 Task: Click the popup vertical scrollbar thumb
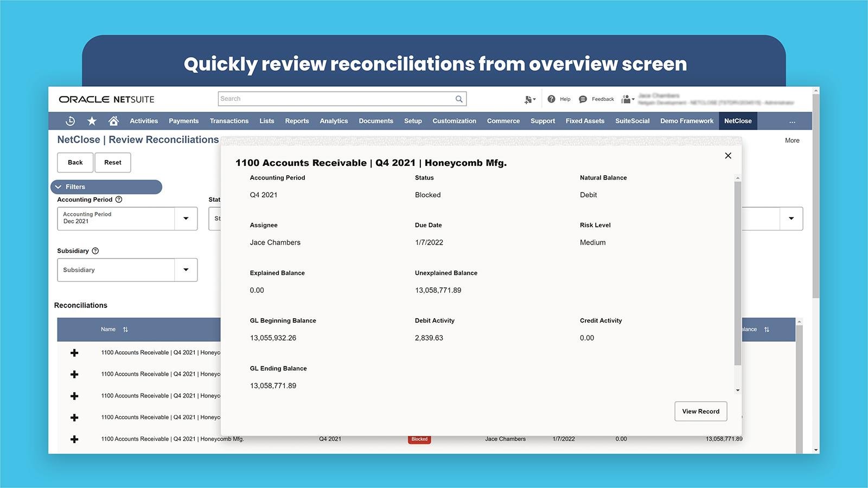click(737, 273)
